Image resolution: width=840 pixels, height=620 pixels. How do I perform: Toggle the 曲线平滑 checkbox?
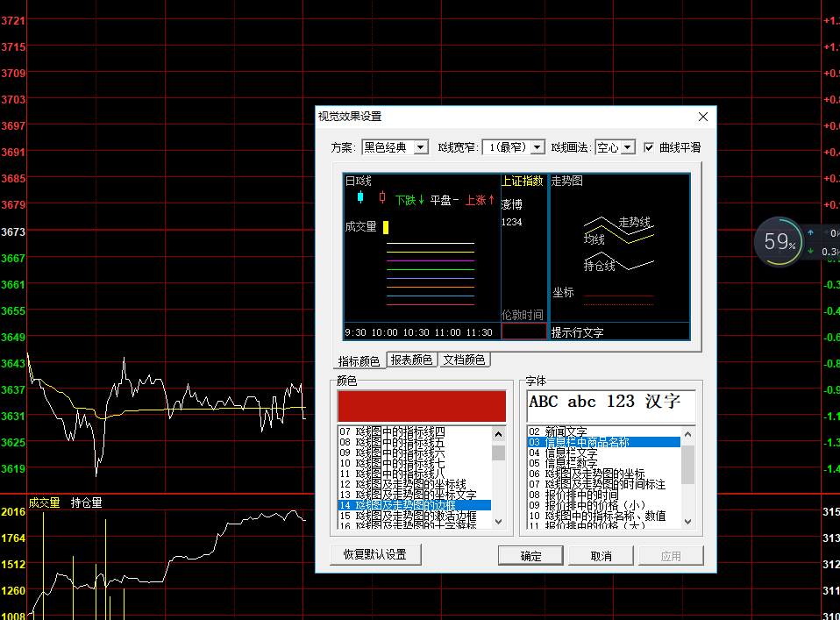(650, 147)
